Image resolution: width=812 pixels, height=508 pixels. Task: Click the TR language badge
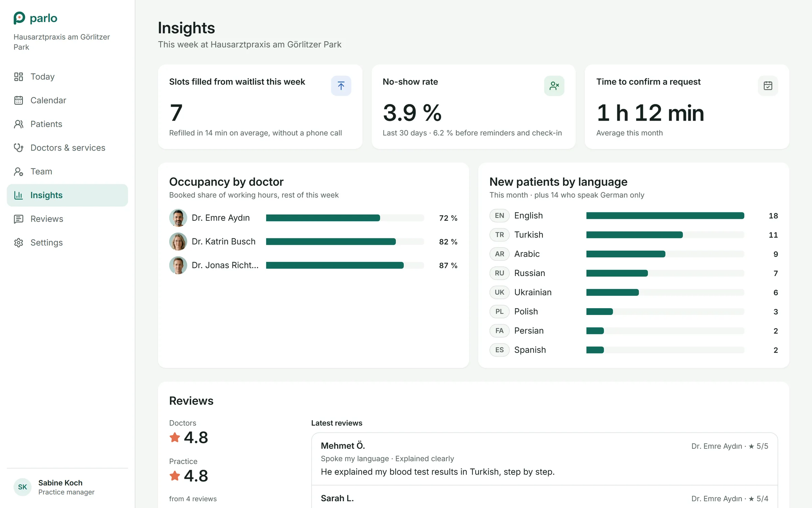[499, 235]
